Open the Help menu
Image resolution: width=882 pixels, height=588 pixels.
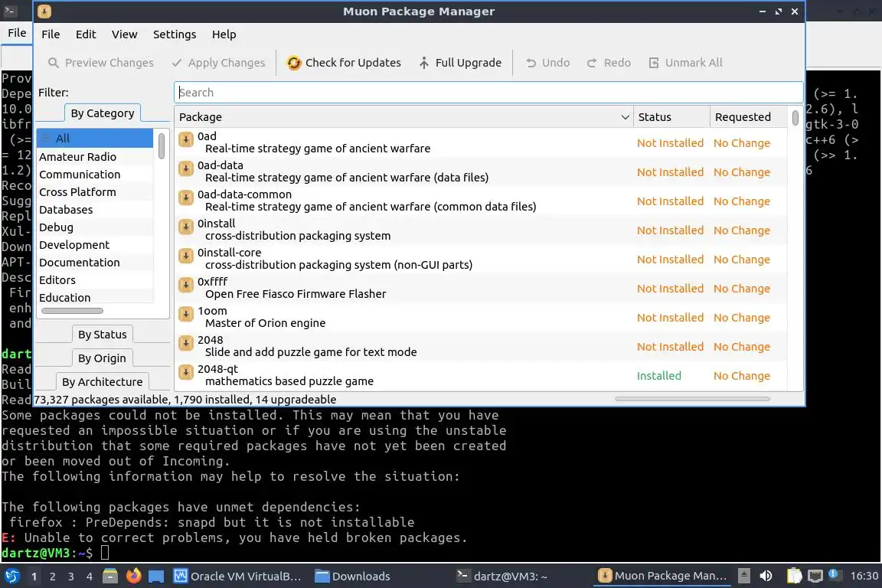click(x=224, y=34)
